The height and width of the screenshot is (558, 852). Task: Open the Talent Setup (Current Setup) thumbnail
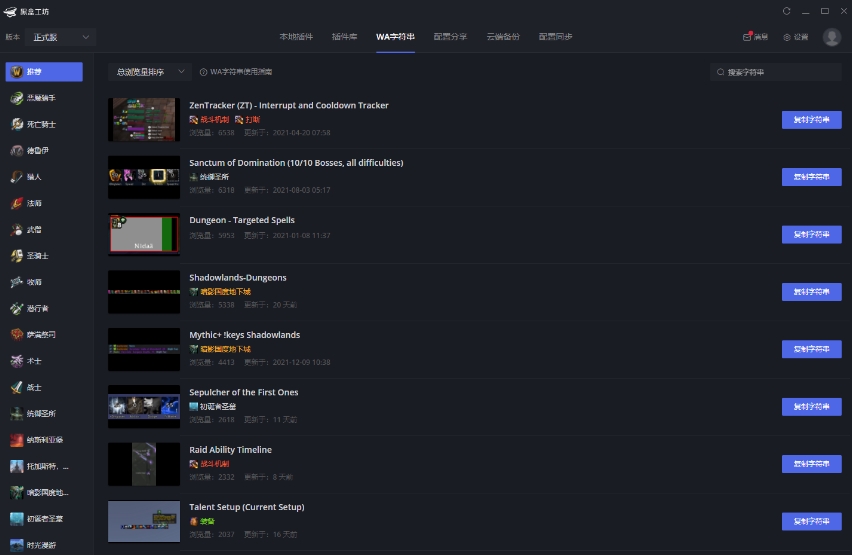coord(144,521)
